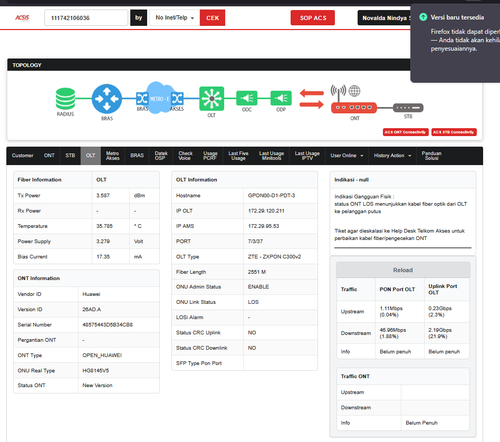Open the BRAS tab
Image resolution: width=500 pixels, height=442 pixels.
point(137,156)
